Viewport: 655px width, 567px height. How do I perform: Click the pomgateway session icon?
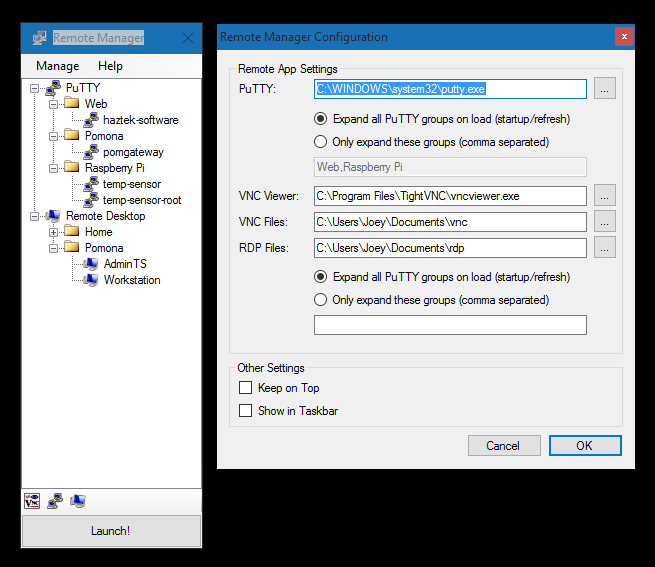91,152
